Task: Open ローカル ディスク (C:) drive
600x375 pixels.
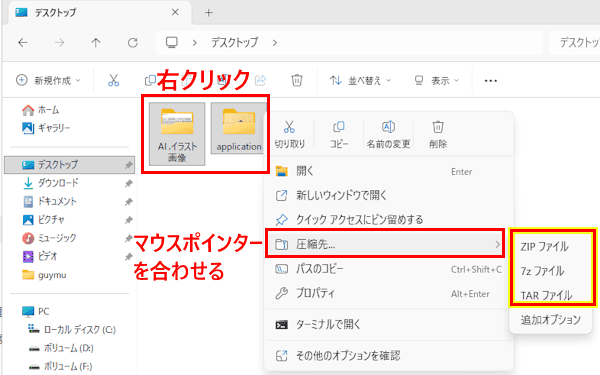Action: [72, 329]
